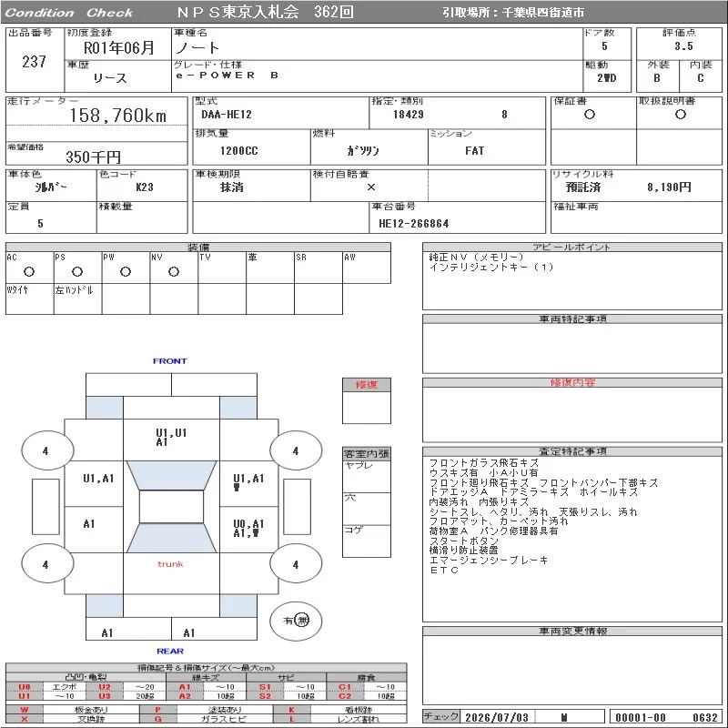Click the 'U0,A1 A1,W' door damage mark

pos(248,529)
